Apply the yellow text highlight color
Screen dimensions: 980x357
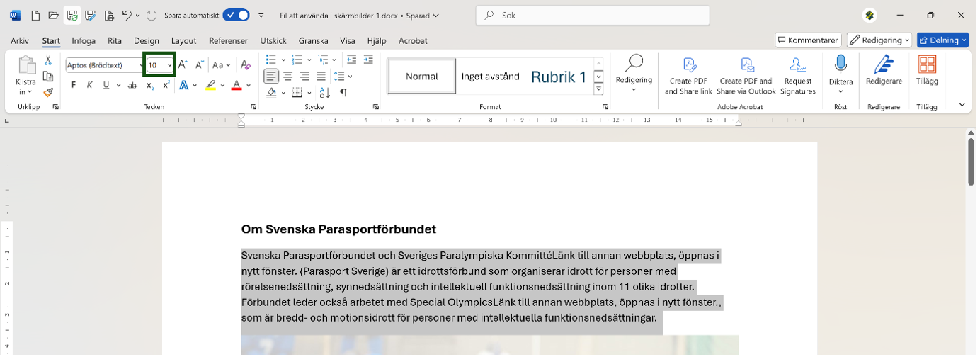pyautogui.click(x=210, y=85)
